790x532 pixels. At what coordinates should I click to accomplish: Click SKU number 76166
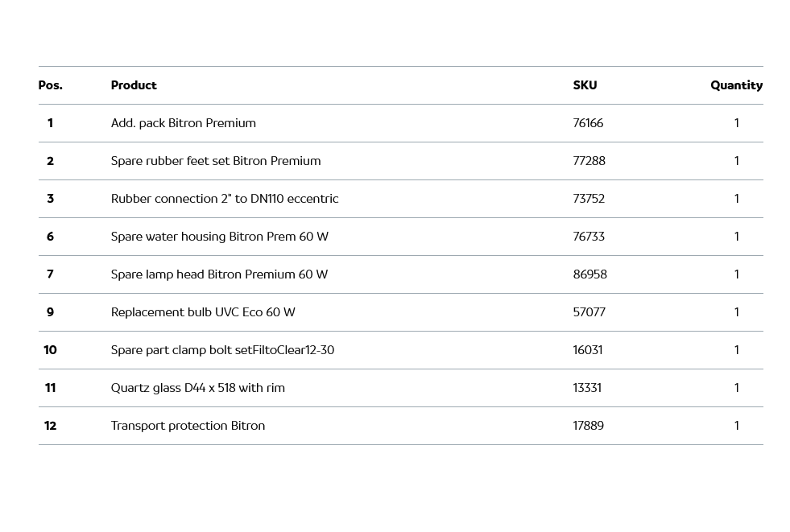pos(588,123)
